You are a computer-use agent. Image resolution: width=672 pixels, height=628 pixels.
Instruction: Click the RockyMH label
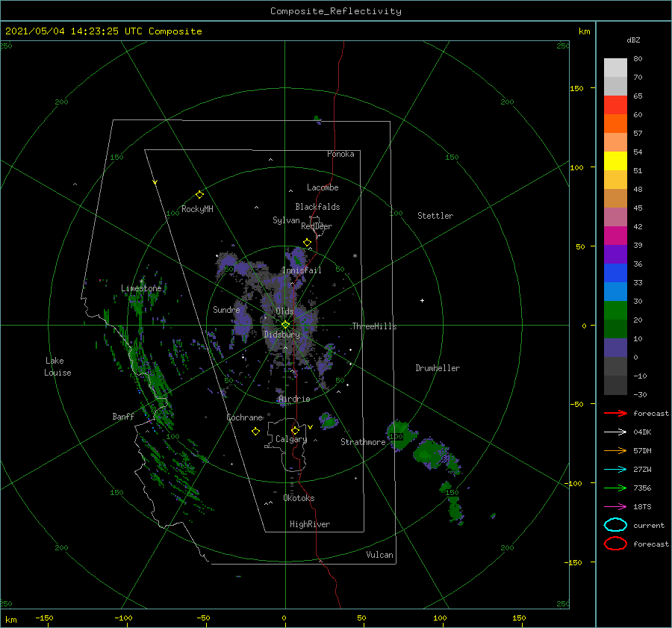197,209
